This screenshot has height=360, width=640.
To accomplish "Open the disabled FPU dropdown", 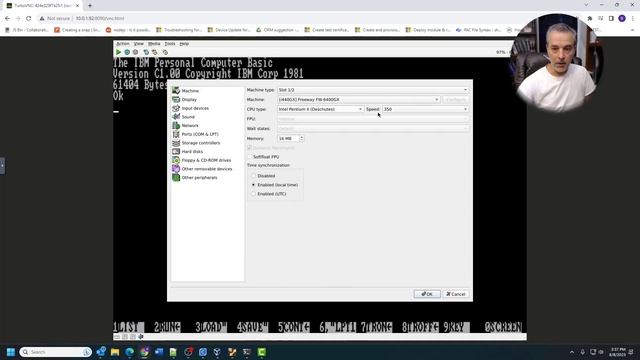I will 373,119.
